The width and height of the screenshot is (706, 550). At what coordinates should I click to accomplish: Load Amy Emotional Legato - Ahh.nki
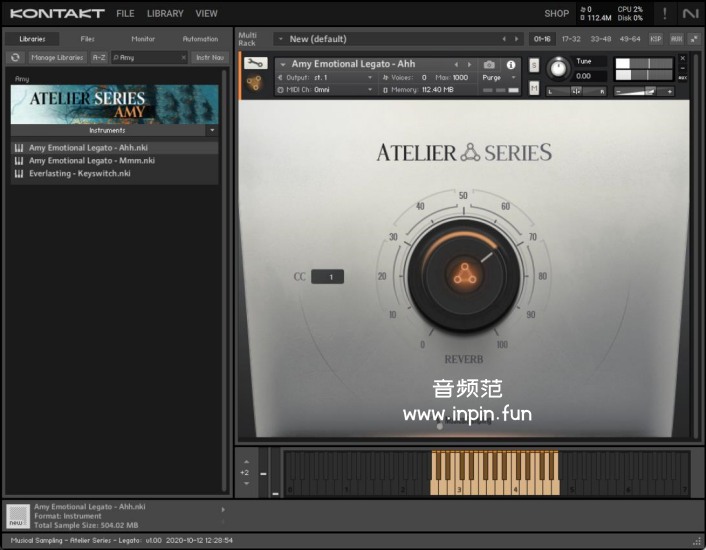[x=114, y=148]
